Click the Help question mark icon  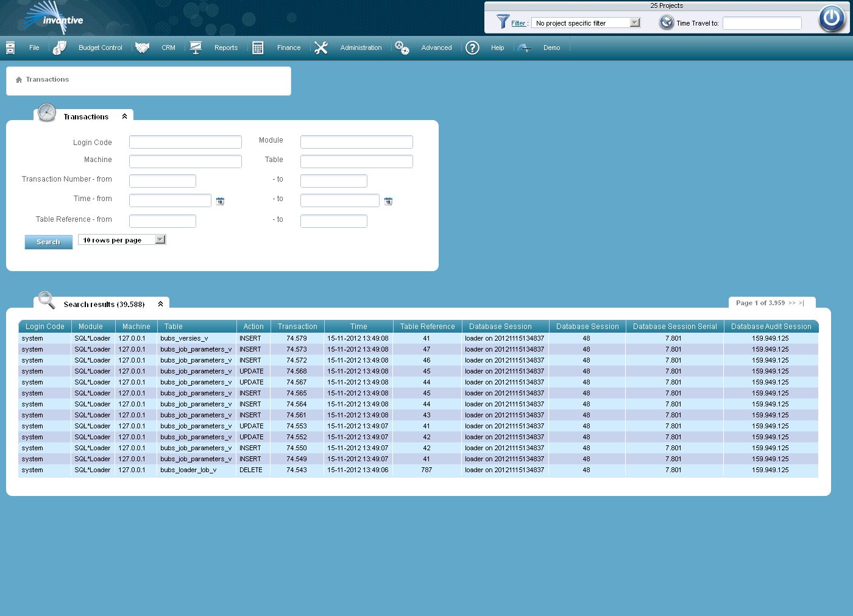[472, 48]
